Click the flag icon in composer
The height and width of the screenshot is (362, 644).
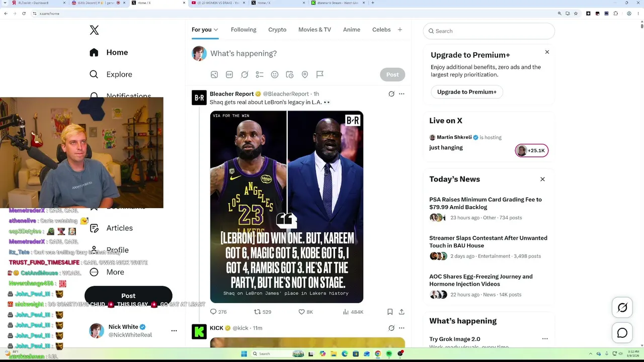(320, 74)
